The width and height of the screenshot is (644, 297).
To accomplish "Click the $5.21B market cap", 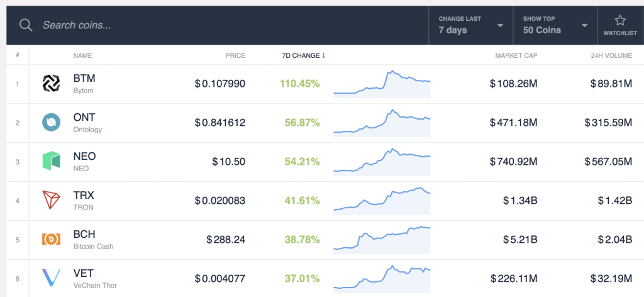I will point(520,240).
